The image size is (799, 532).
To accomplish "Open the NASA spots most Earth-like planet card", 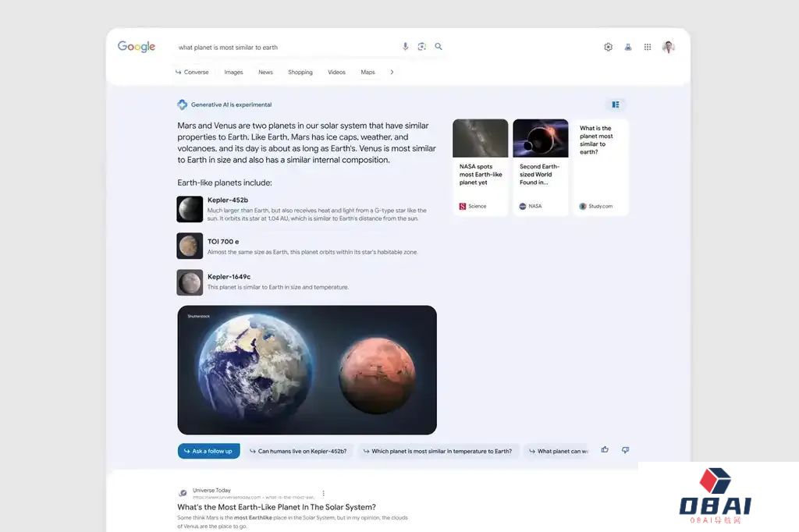I will (x=480, y=167).
